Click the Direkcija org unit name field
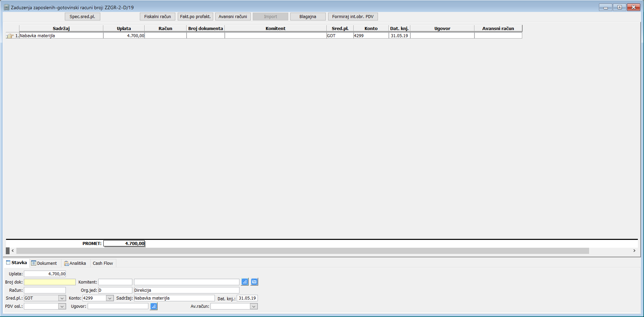644x317 pixels. coord(187,290)
